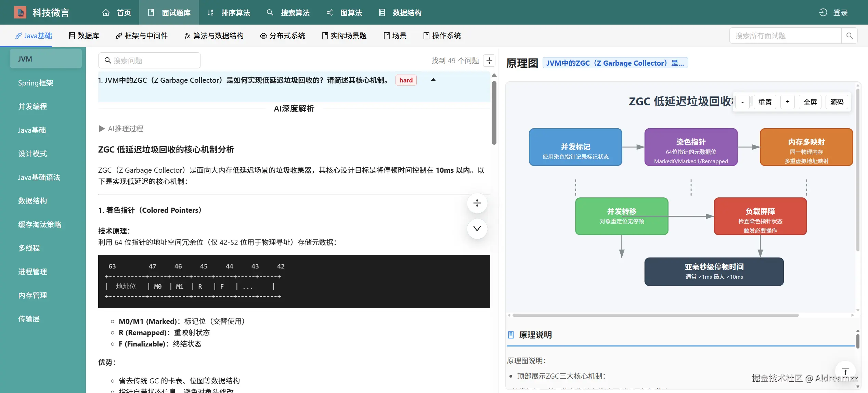This screenshot has width=868, height=393.
Task: Click the 登录 login button
Action: click(x=833, y=13)
